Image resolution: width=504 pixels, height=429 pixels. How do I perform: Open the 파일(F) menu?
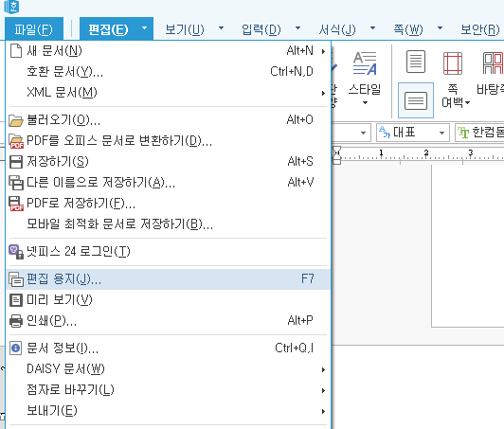(34, 29)
